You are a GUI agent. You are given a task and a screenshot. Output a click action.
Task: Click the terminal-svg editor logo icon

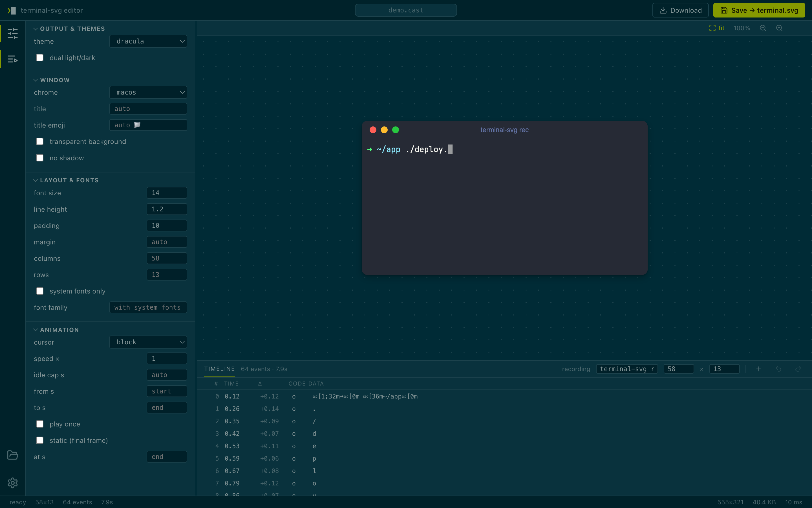coord(12,10)
